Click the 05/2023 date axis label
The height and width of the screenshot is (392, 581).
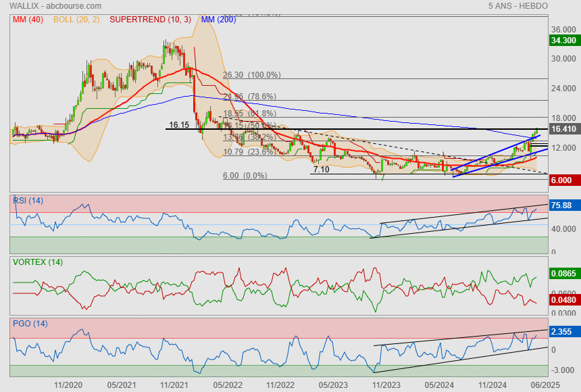pyautogui.click(x=334, y=385)
